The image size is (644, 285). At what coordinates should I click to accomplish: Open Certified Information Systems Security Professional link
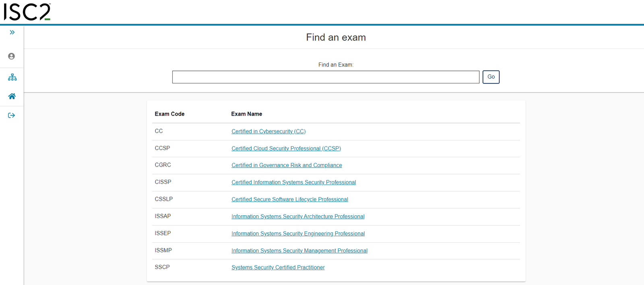294,182
